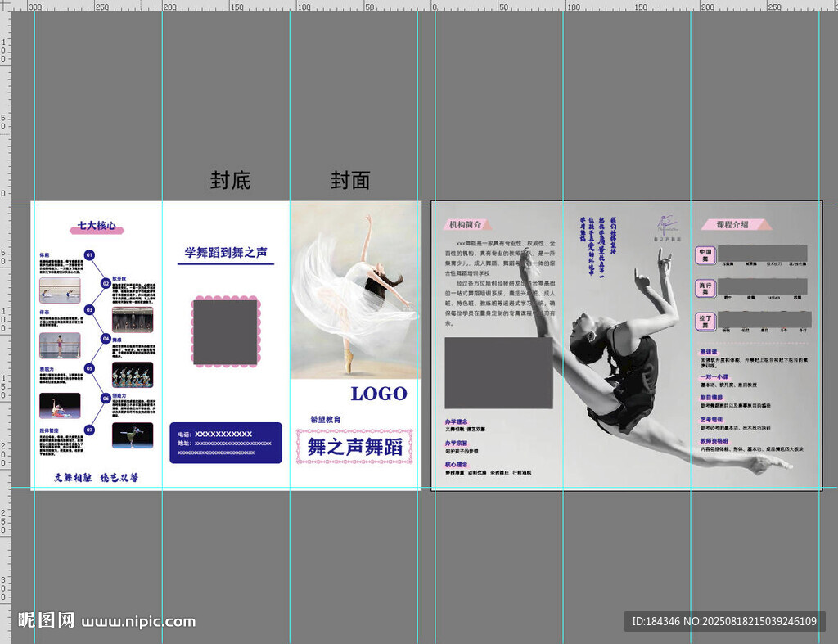The width and height of the screenshot is (838, 644).
Task: Select the gray bar beside 拉丁舞
Action: (765, 320)
